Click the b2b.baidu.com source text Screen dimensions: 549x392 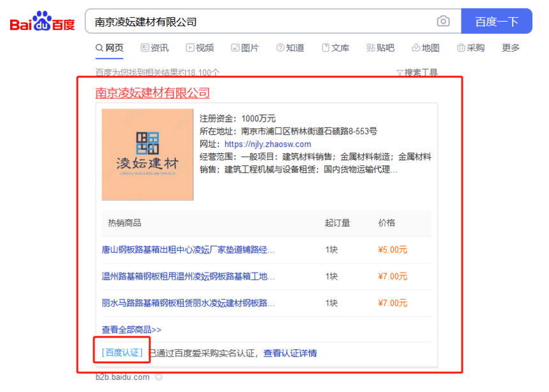pyautogui.click(x=123, y=377)
